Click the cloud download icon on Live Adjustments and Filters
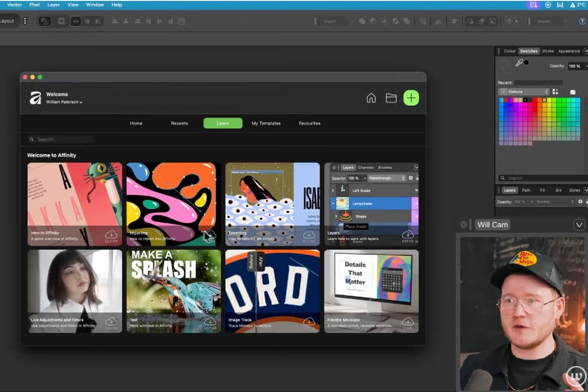588x392 pixels. click(x=111, y=321)
